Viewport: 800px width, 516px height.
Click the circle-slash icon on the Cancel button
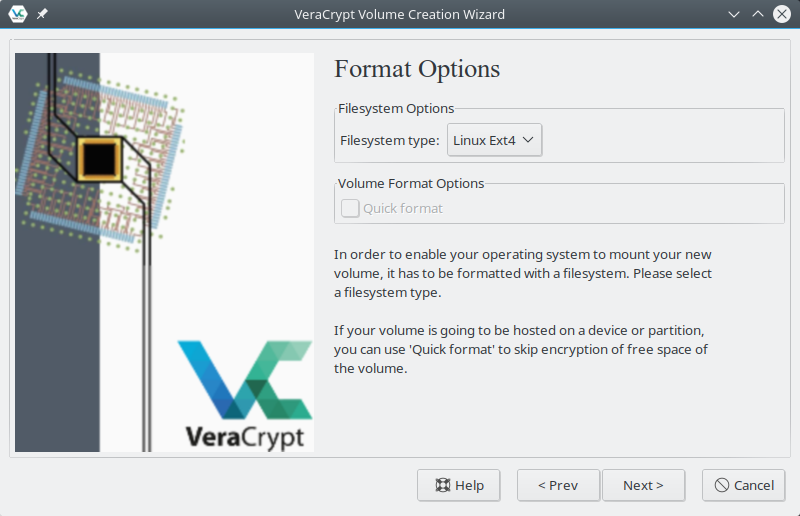click(x=721, y=485)
